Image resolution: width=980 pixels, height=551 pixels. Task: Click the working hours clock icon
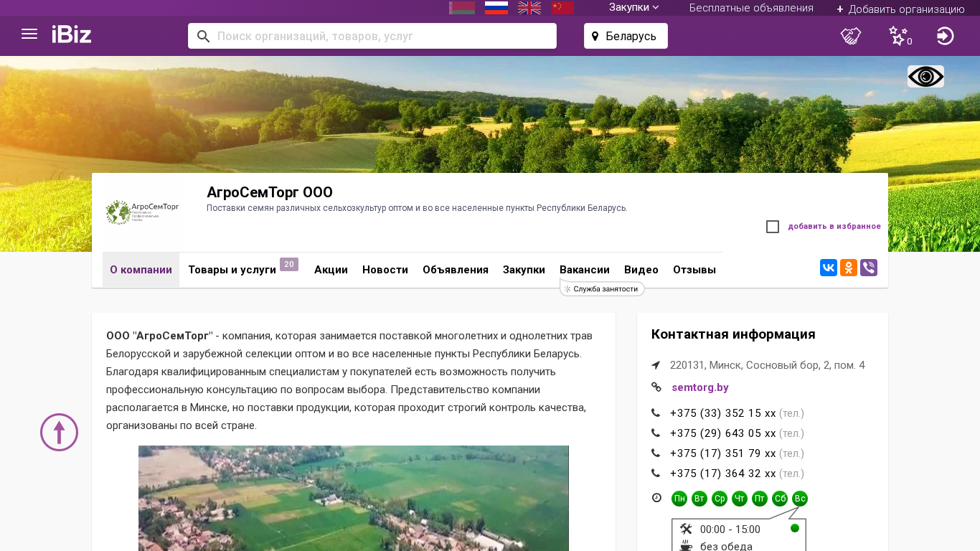pos(656,498)
